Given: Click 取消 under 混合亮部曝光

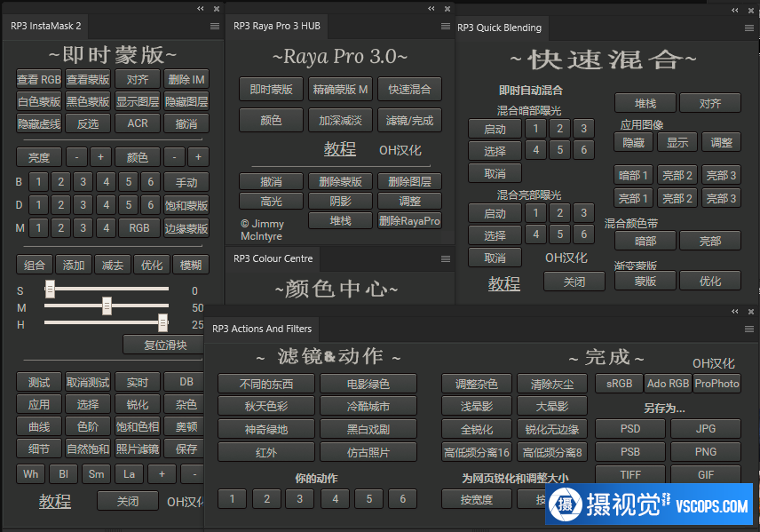Looking at the screenshot, I should [x=495, y=258].
